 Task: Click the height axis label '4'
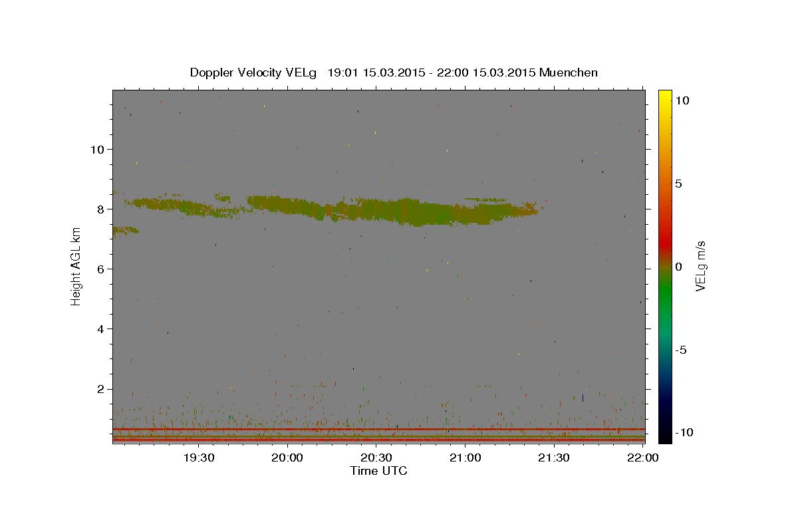click(101, 329)
